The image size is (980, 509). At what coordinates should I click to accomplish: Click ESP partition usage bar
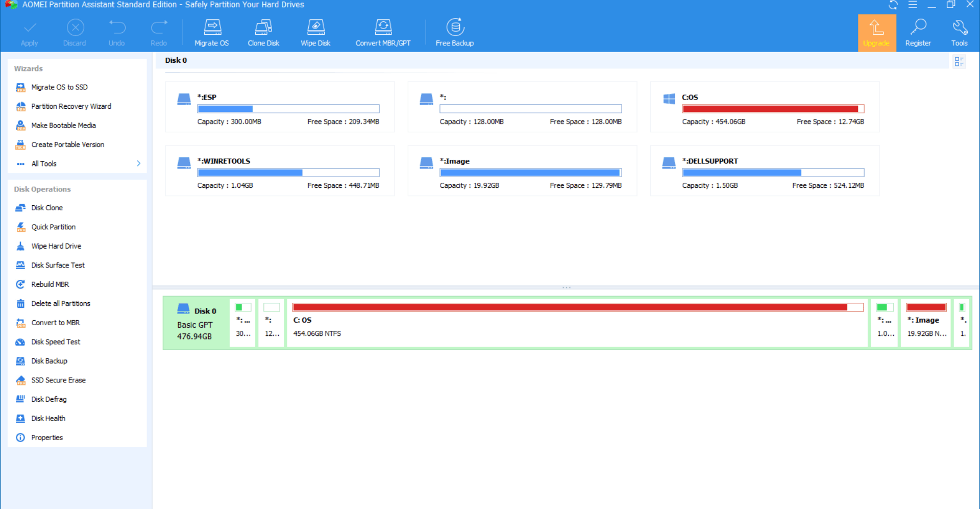click(x=288, y=109)
